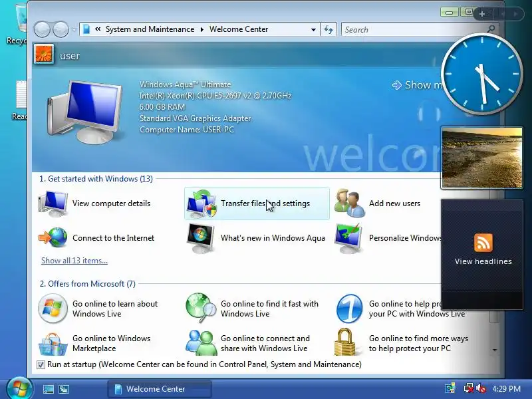532x399 pixels.
Task: Click System and Maintenance breadcrumb
Action: click(x=150, y=29)
